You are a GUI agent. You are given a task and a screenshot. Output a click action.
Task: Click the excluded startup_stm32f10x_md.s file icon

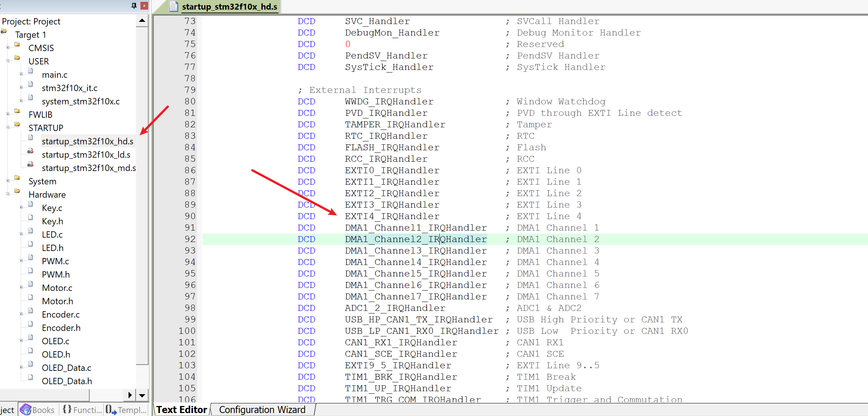(30, 164)
